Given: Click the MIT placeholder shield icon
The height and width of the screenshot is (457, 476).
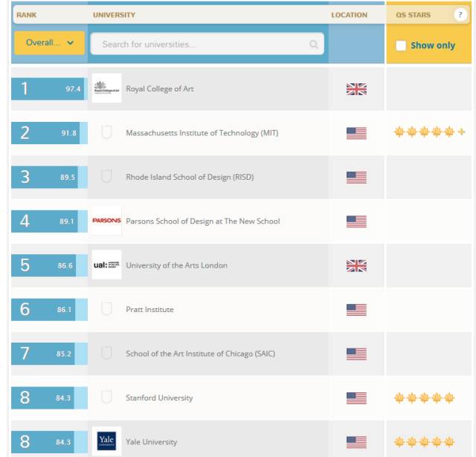Looking at the screenshot, I should (106, 132).
